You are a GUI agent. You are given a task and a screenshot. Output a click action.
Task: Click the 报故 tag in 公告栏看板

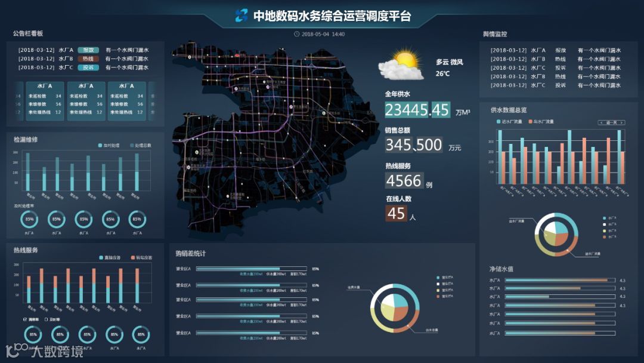(x=88, y=50)
